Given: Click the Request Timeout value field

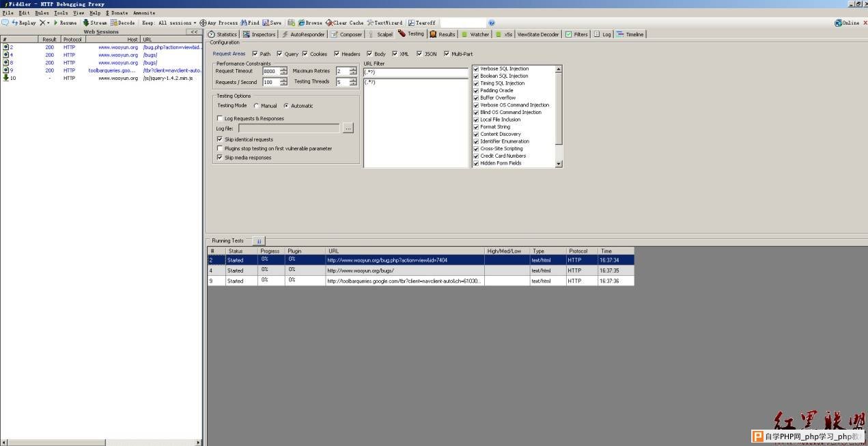Looking at the screenshot, I should (271, 71).
